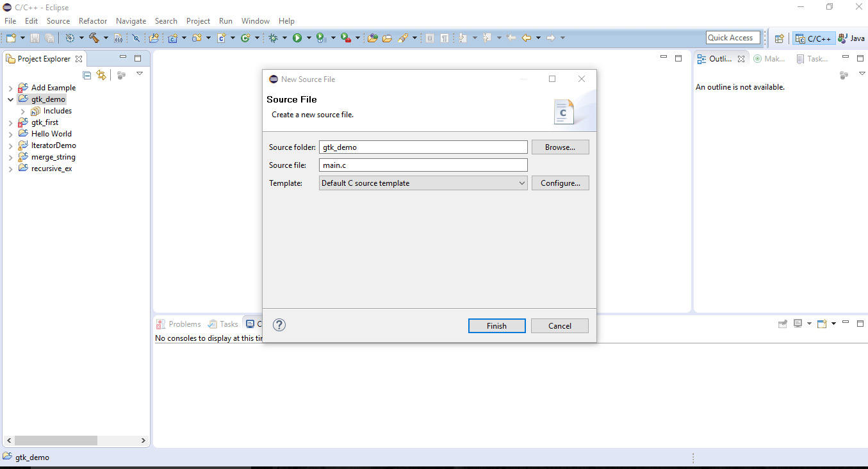Launch a debug session via the bug icon
Viewport: 868px width, 469px height.
275,38
